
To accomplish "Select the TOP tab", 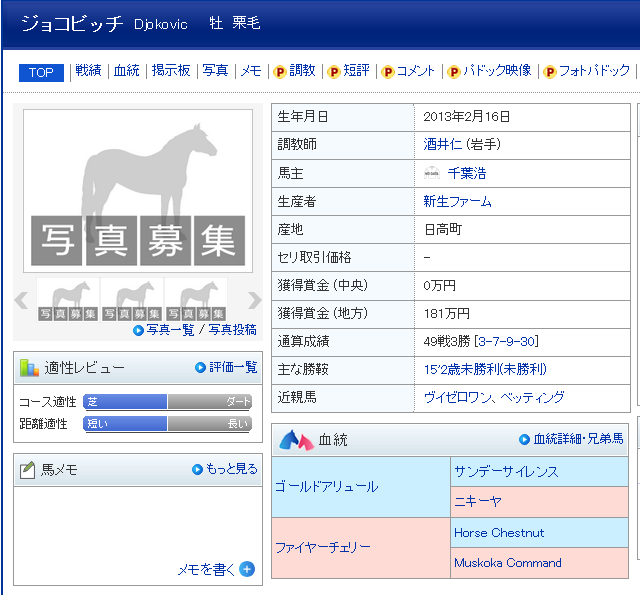I will point(41,72).
